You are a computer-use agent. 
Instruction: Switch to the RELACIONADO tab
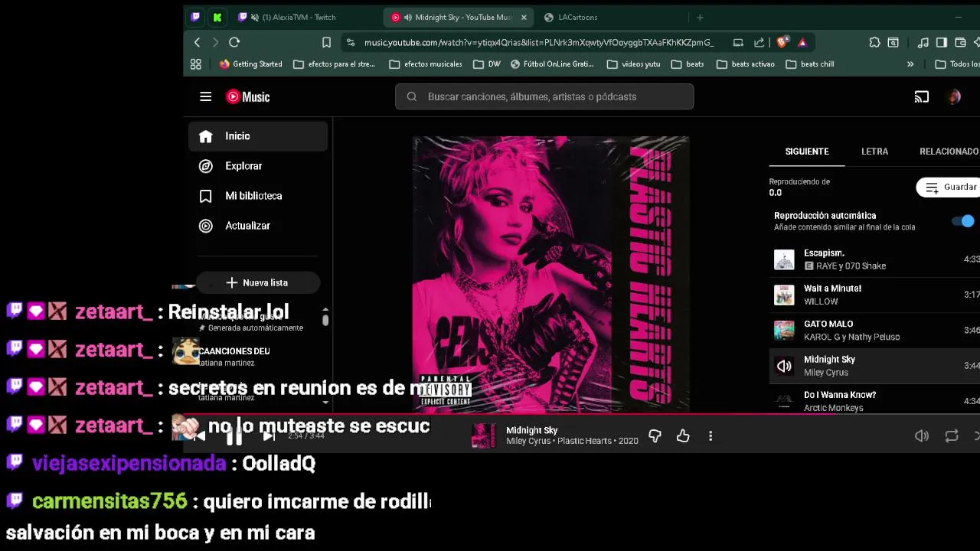[x=949, y=152]
